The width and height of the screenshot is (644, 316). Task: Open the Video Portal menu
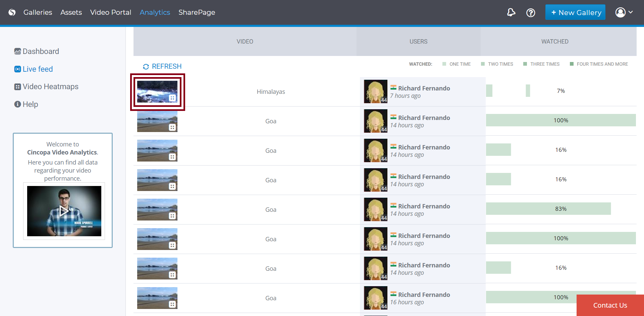click(x=110, y=12)
